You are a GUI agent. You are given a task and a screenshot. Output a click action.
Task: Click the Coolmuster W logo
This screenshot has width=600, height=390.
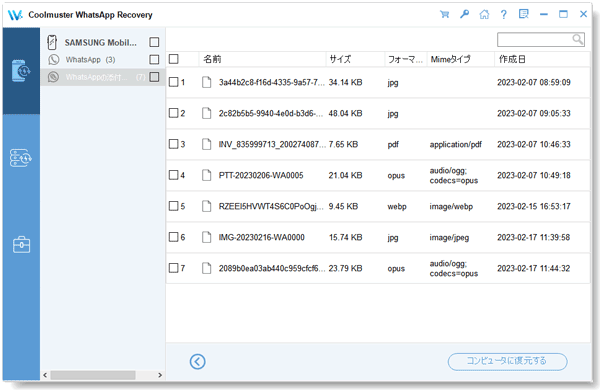(15, 15)
